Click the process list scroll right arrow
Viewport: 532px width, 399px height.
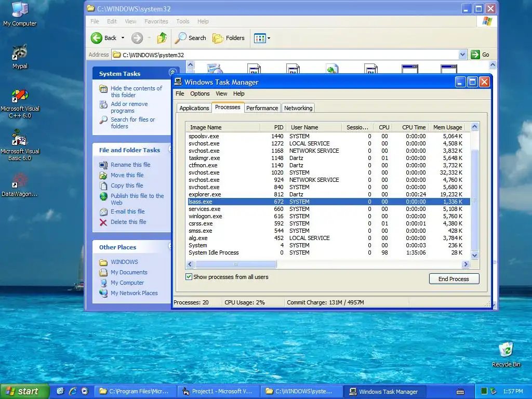click(465, 264)
